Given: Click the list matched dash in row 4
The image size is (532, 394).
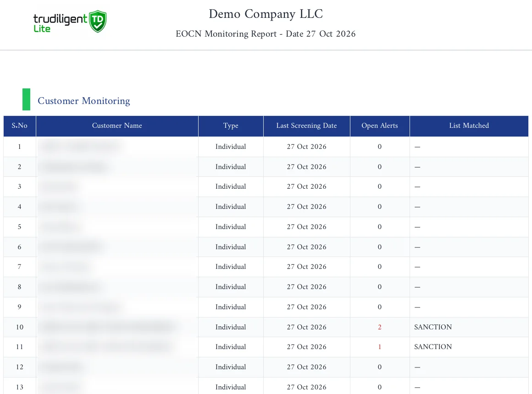Looking at the screenshot, I should point(417,207).
